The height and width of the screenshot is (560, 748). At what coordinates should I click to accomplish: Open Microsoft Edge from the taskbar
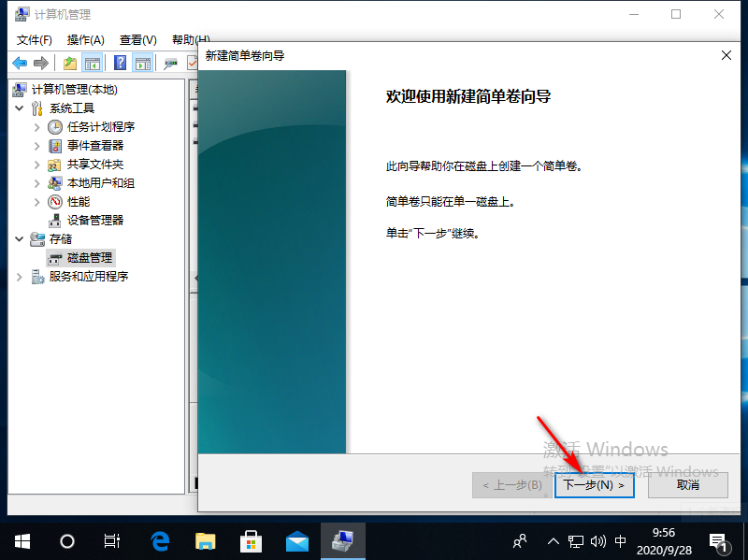pos(159,540)
